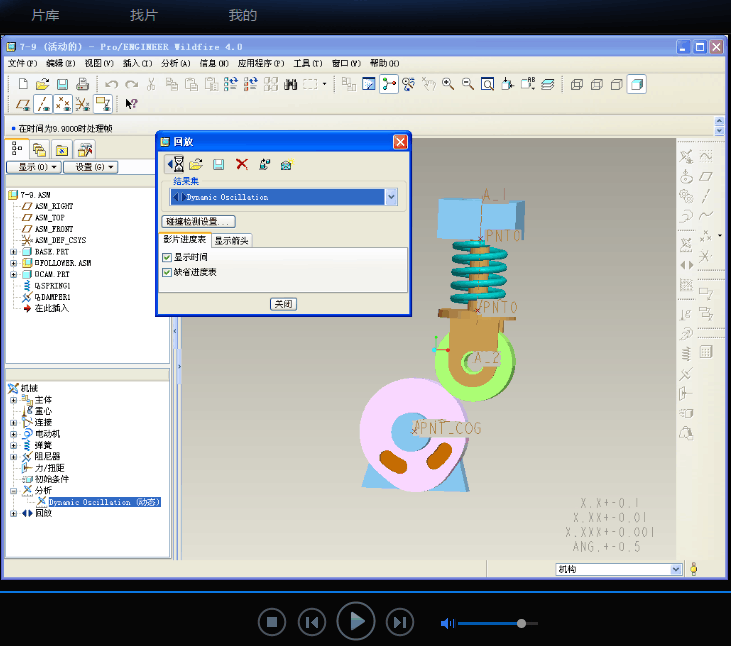This screenshot has width=731, height=646.
Task: Click the print icon in main toolbar
Action: (x=82, y=85)
